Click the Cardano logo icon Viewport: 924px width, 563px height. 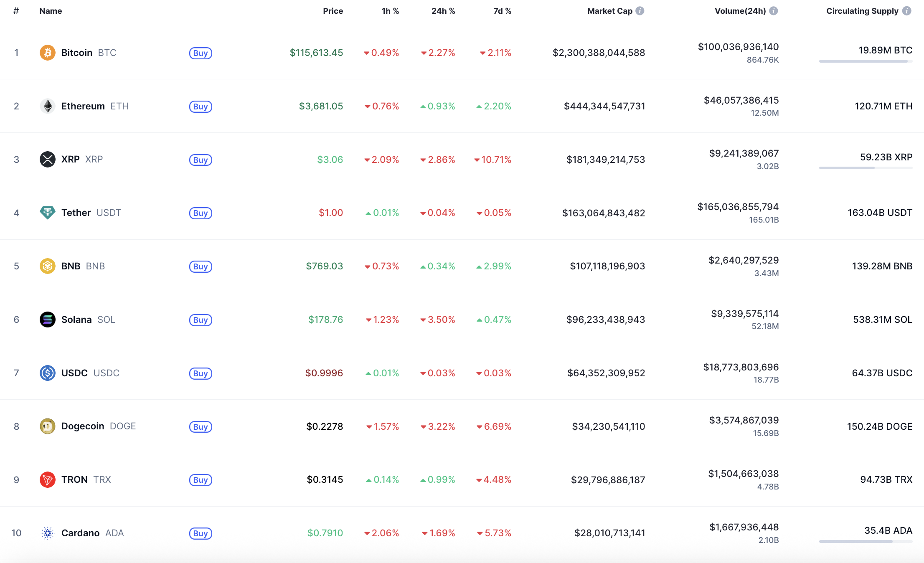click(48, 533)
